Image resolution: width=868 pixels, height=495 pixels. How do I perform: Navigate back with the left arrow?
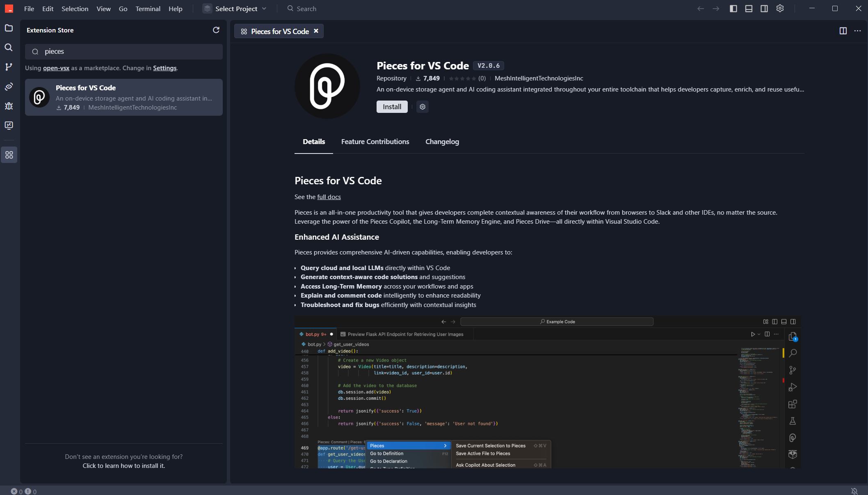(x=701, y=9)
